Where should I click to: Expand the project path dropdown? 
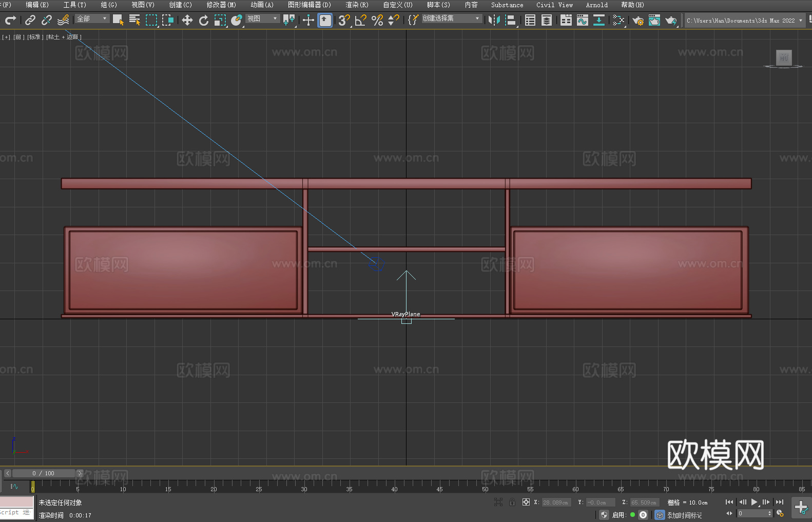[x=800, y=21]
